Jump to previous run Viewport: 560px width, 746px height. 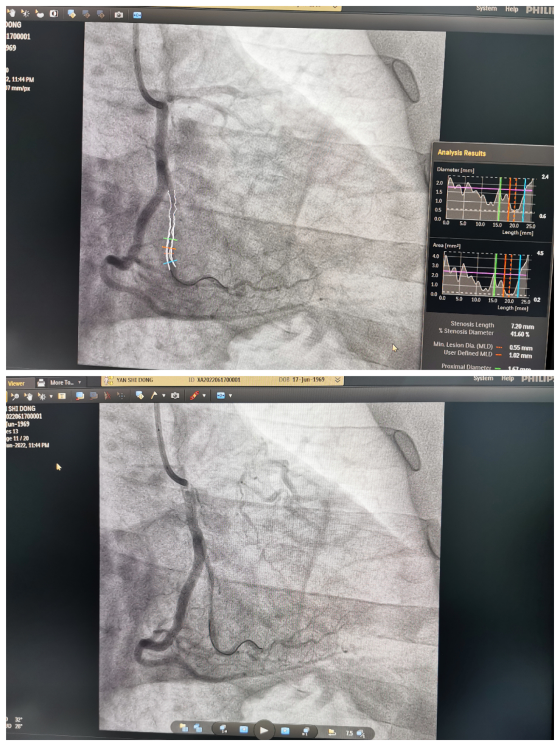click(x=223, y=730)
